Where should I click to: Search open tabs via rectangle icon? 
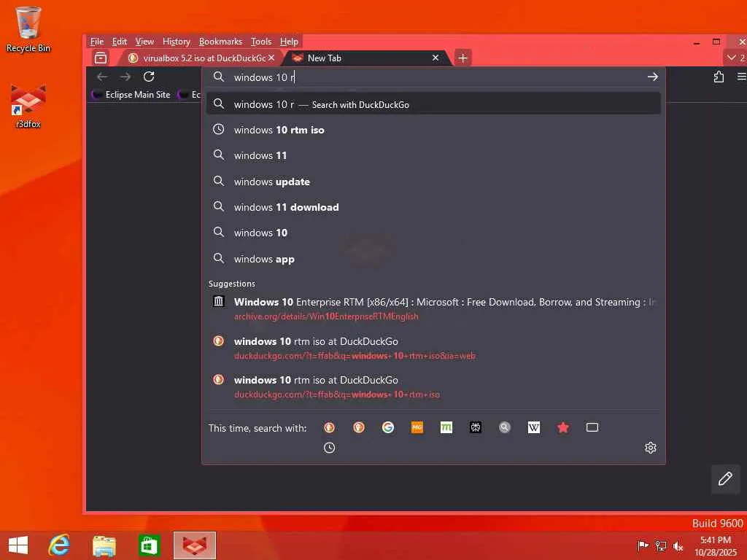pyautogui.click(x=592, y=427)
